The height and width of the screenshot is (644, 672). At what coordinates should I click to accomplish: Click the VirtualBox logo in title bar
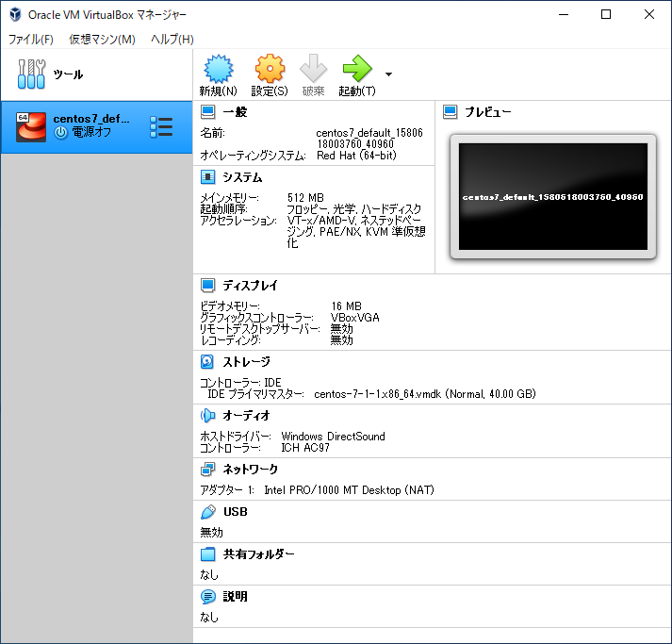(x=15, y=14)
